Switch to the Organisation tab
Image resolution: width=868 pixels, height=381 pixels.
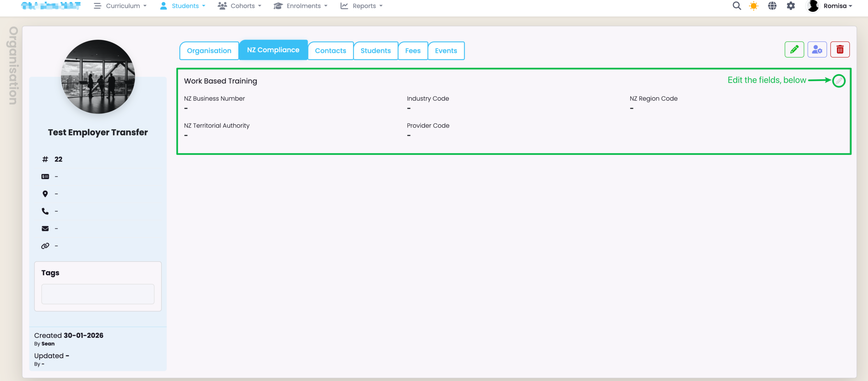coord(209,51)
